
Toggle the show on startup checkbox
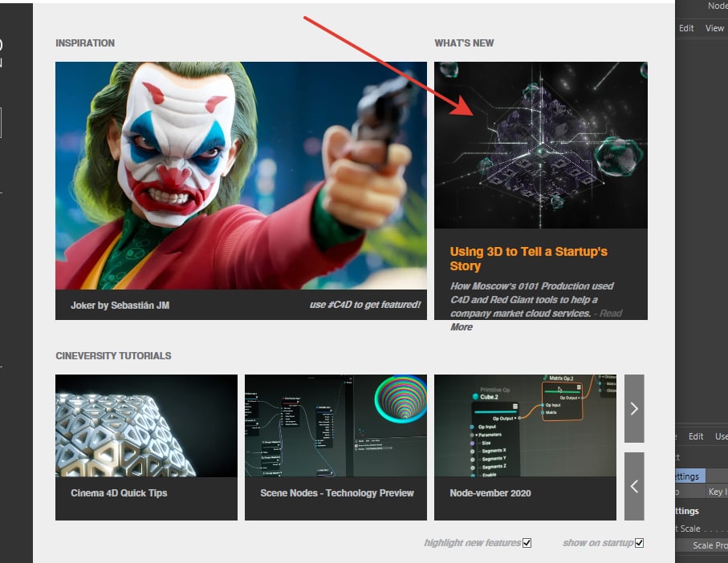click(640, 543)
